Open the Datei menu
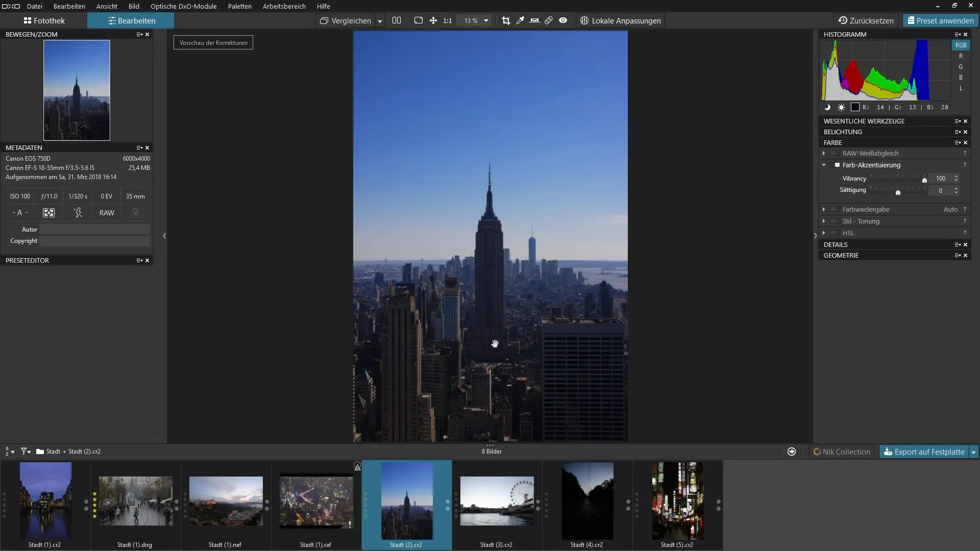Screen dimensions: 980x551 [35, 6]
